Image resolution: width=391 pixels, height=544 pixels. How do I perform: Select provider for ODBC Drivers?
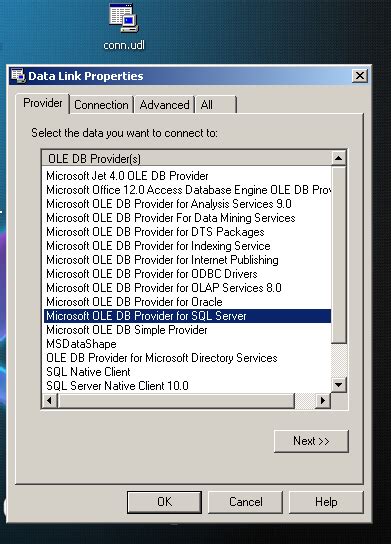coord(187,274)
